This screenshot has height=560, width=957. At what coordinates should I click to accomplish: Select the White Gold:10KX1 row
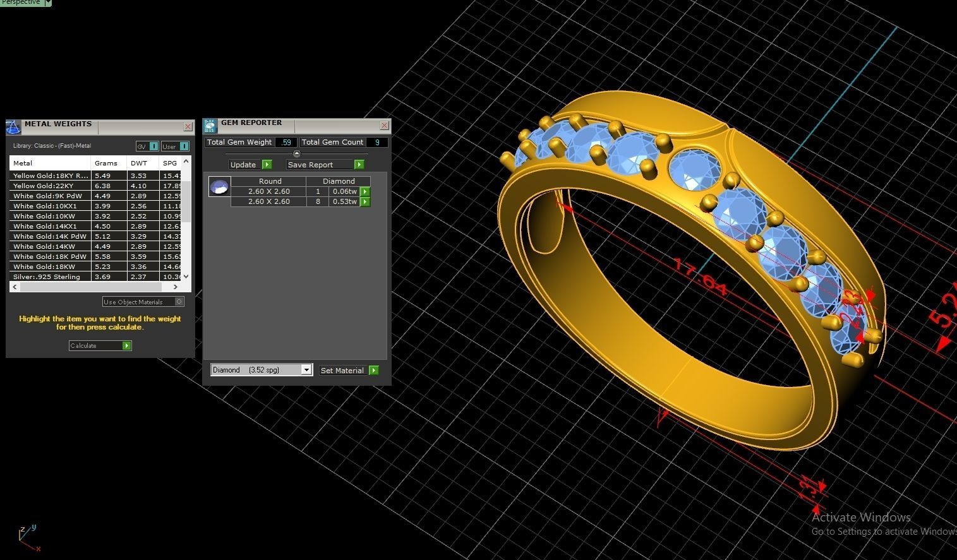pyautogui.click(x=96, y=206)
